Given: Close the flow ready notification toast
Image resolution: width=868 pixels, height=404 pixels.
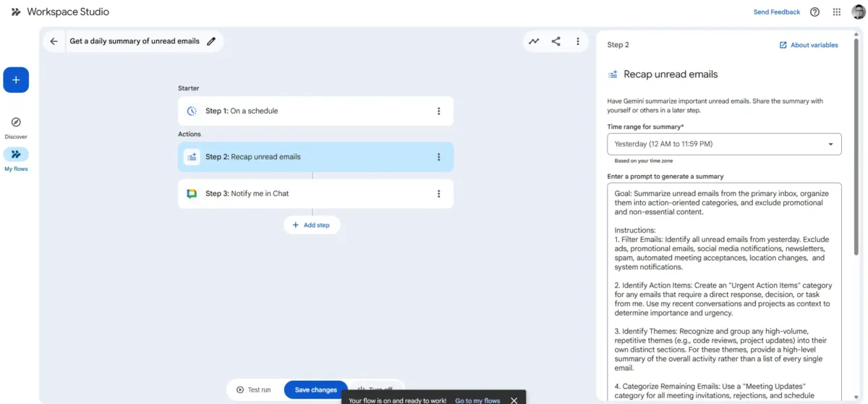Looking at the screenshot, I should (514, 400).
